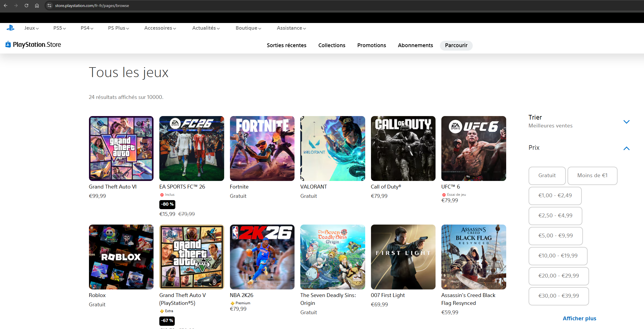Toggle the €2,50 - €4,99 filter
This screenshot has width=644, height=329.
point(555,216)
